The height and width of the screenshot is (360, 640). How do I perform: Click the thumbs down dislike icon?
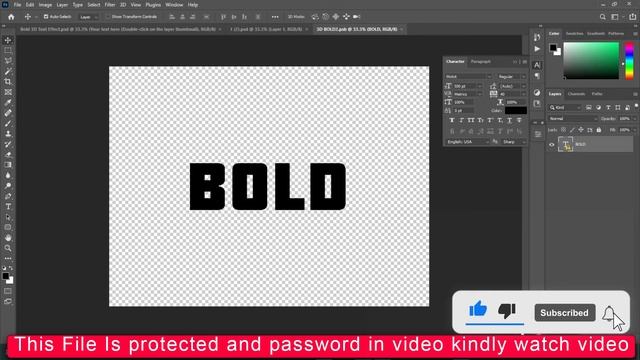pyautogui.click(x=507, y=311)
